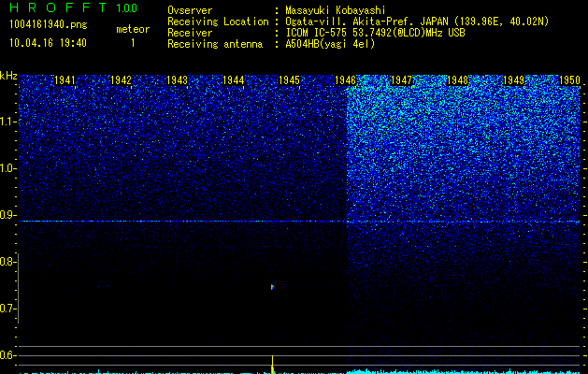This screenshot has height=374, width=588.
Task: Click the 1949 time marker
Action: (513, 80)
